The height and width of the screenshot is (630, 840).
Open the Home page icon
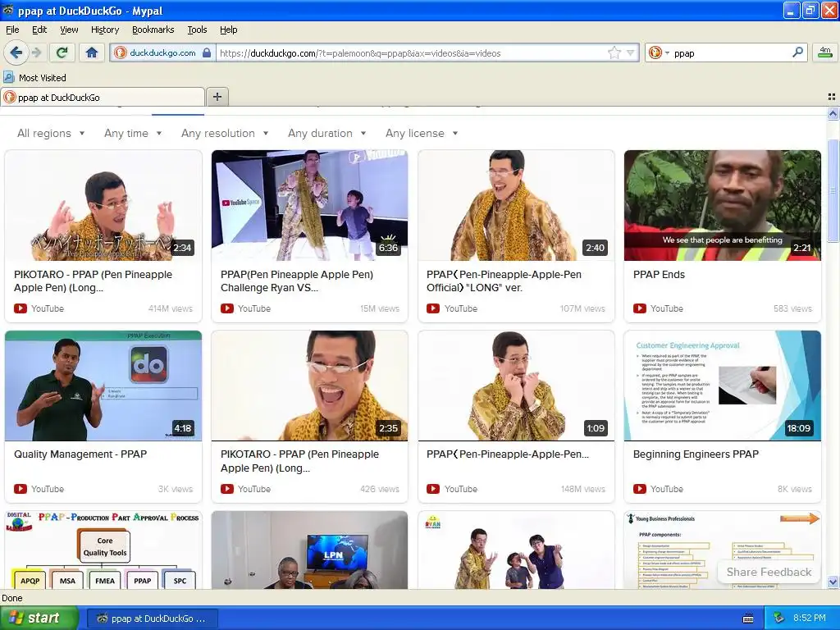coord(92,52)
